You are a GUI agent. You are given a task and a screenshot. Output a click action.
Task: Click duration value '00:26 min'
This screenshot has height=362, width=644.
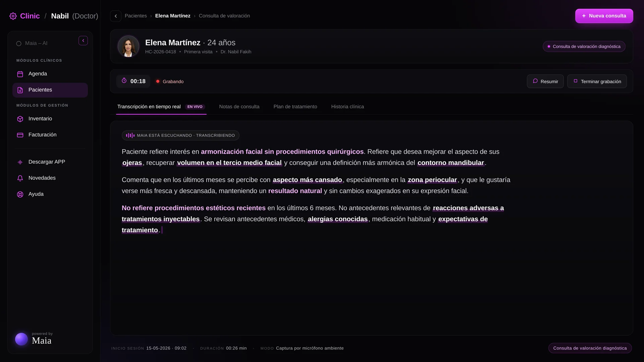coord(236,348)
